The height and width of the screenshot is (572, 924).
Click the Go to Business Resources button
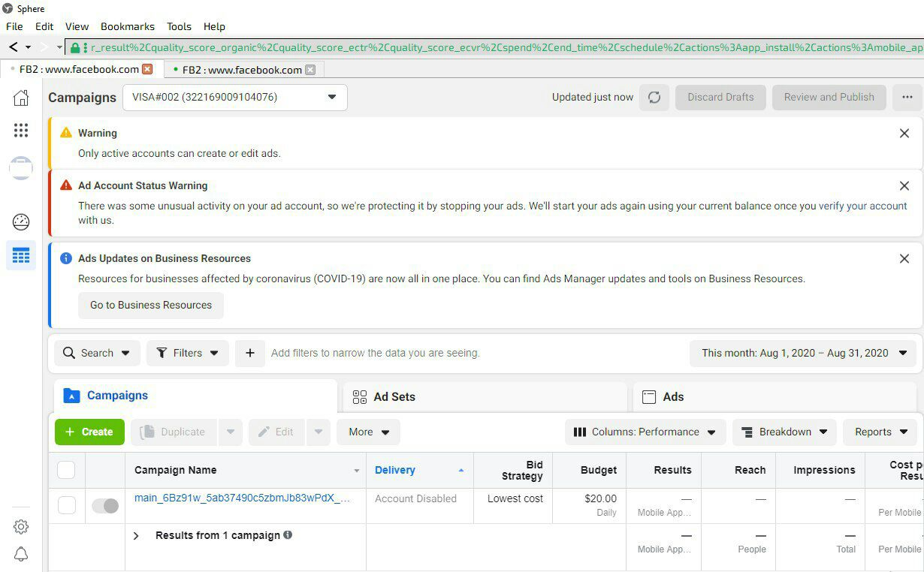[x=151, y=305]
